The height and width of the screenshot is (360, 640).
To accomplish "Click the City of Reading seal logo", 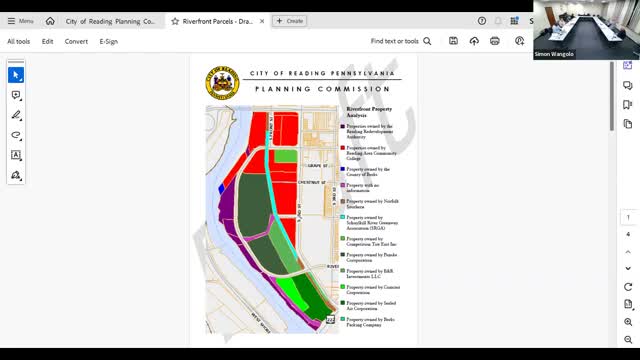I will (222, 83).
